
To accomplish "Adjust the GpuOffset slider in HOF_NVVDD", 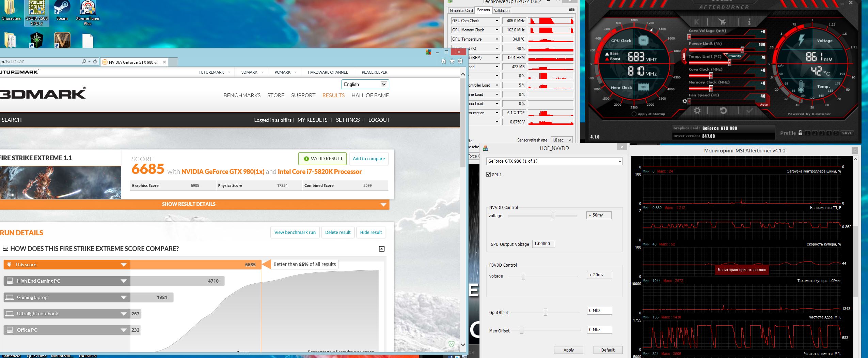I will 545,312.
